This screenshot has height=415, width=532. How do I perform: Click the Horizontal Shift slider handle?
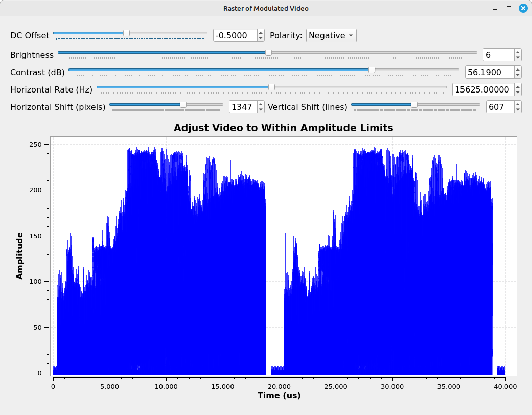(x=183, y=104)
